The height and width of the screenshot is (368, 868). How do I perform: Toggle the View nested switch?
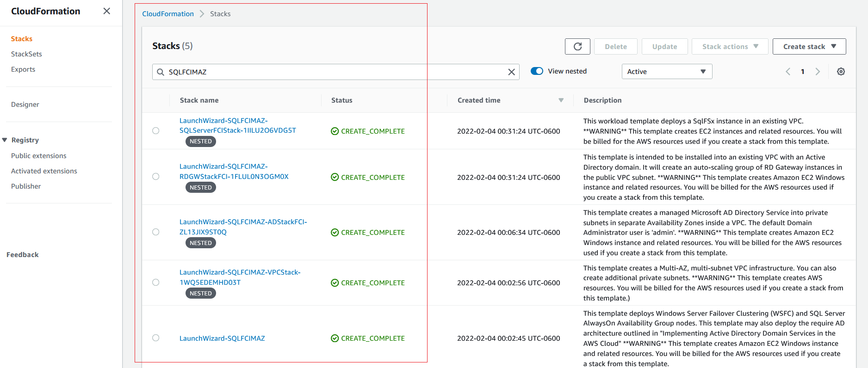click(x=537, y=71)
